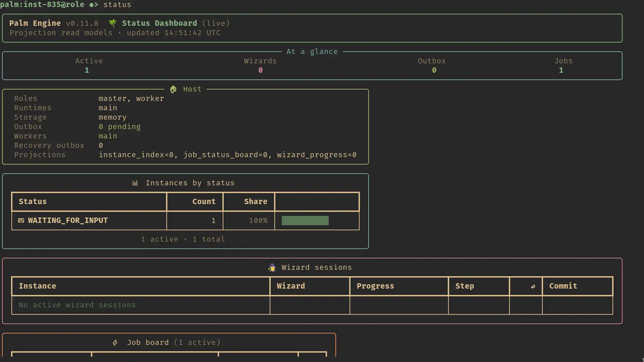Screen dimensions: 644x362
Task: Click the keyboard icon before WAITING_FOR_INPUT
Action: pos(21,221)
